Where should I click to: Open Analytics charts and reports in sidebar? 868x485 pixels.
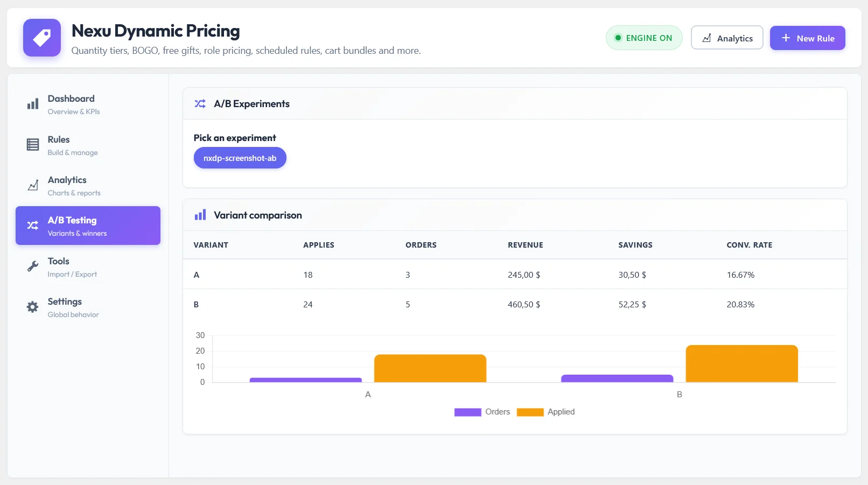tap(88, 186)
